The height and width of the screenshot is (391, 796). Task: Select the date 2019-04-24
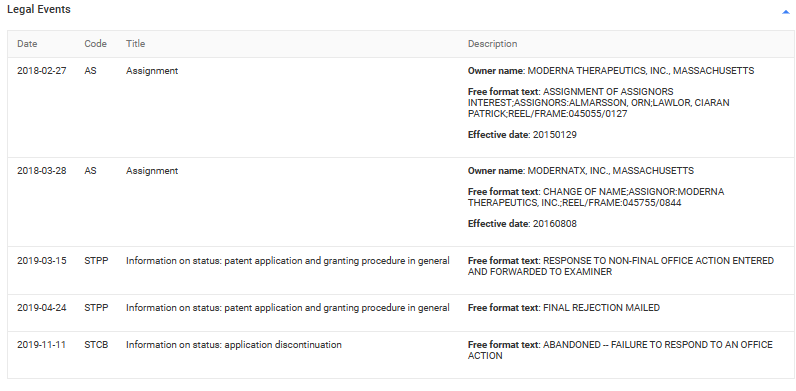42,308
